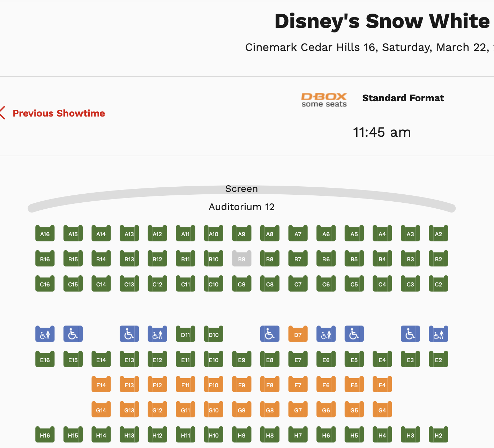
Task: Pick orange D-BOX seat G14
Action: pos(101,410)
